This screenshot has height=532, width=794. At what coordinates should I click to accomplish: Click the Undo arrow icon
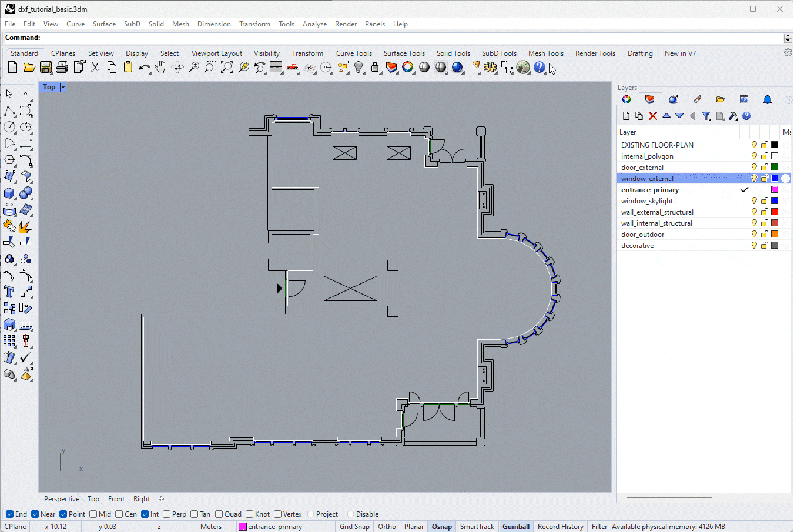(144, 68)
